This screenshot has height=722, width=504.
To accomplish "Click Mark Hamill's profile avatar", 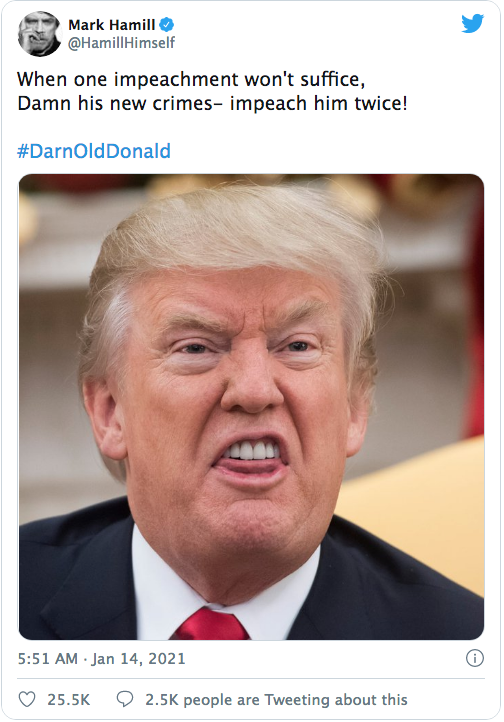I will (x=39, y=34).
